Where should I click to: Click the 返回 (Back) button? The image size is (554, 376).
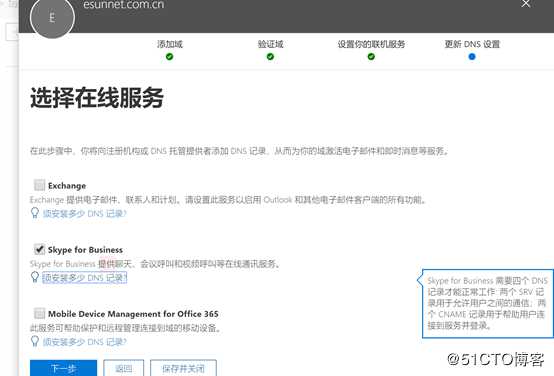click(x=124, y=368)
